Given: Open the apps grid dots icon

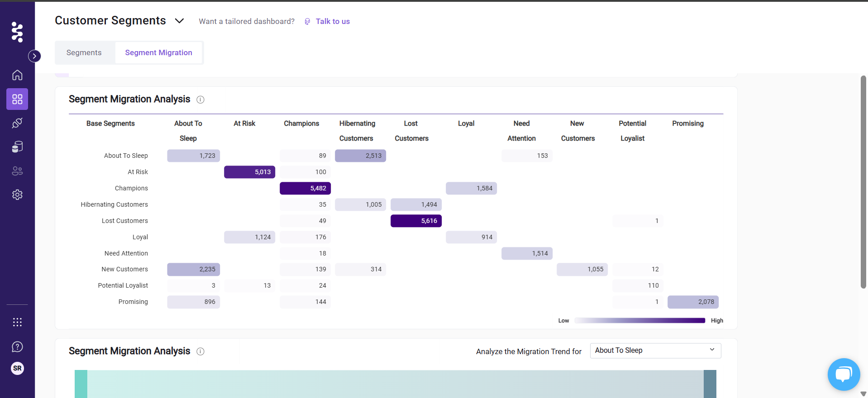Looking at the screenshot, I should point(17,322).
